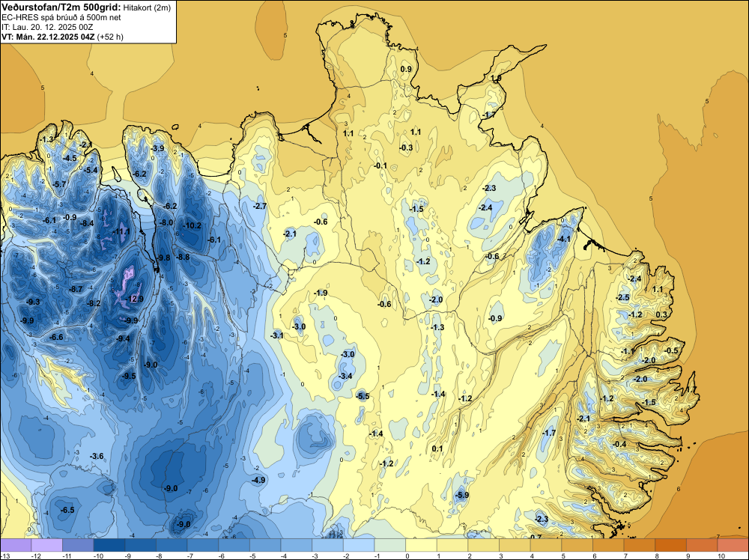
Task: Select the -0.1 temperature label
Action: pyautogui.click(x=380, y=165)
